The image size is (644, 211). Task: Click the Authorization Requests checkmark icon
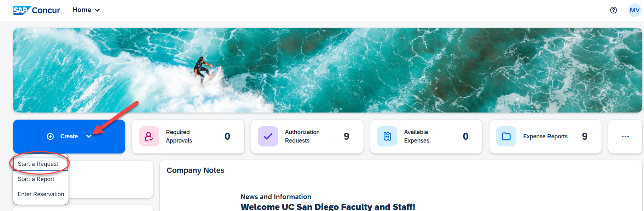point(268,137)
